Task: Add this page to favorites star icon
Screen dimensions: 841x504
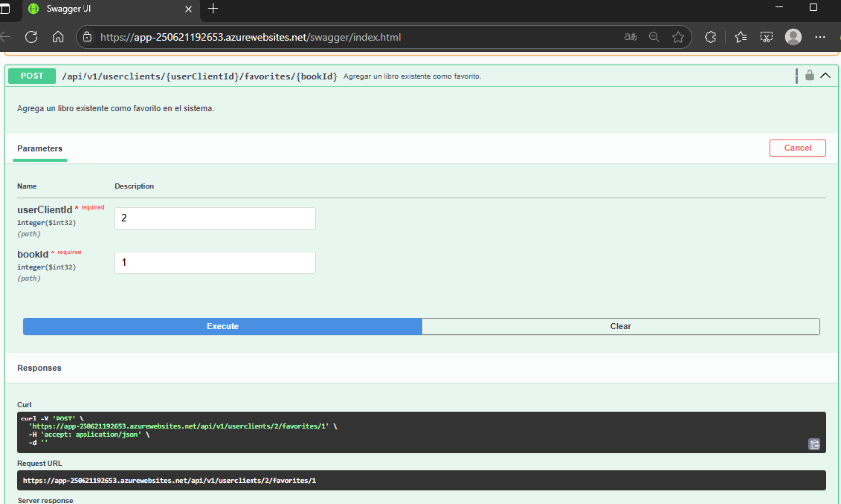Action: tap(678, 37)
